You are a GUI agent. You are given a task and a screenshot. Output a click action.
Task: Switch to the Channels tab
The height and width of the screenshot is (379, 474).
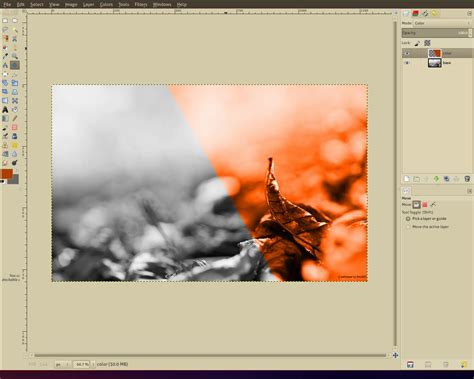pos(415,13)
